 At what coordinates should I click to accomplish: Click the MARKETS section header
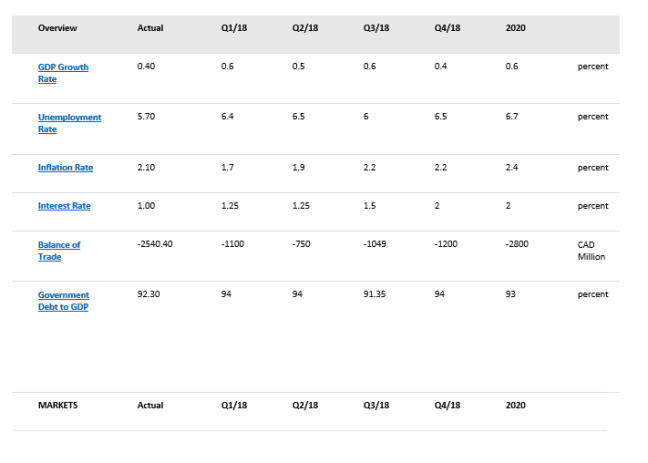pos(58,407)
